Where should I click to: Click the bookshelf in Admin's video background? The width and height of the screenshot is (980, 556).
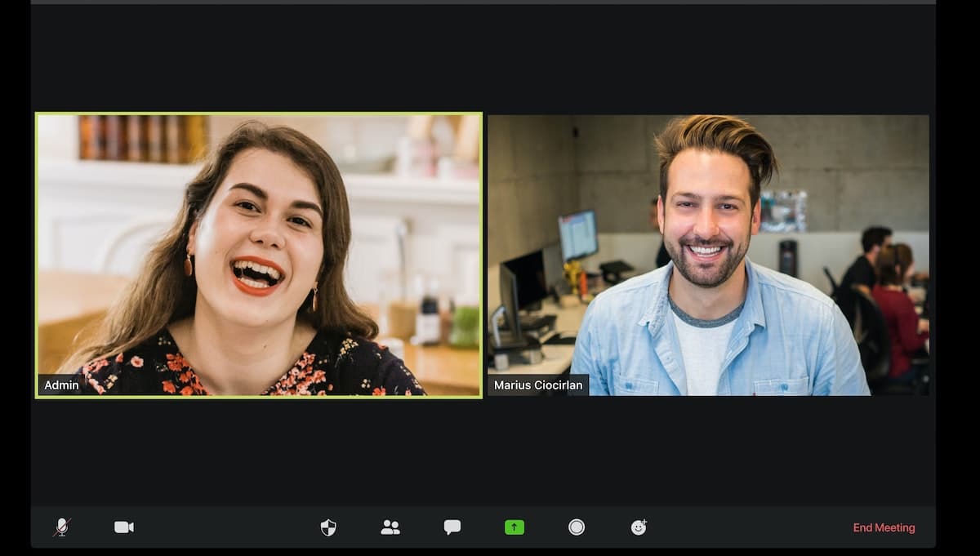tap(143, 137)
